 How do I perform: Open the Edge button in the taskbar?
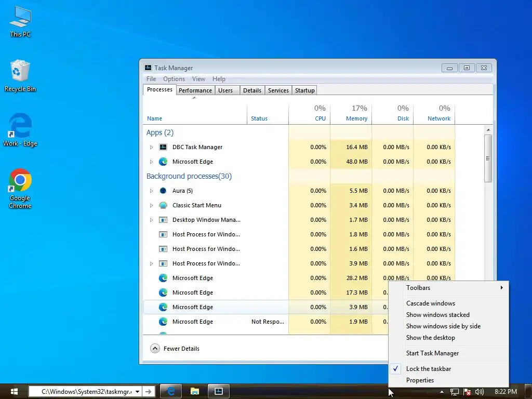(x=170, y=391)
